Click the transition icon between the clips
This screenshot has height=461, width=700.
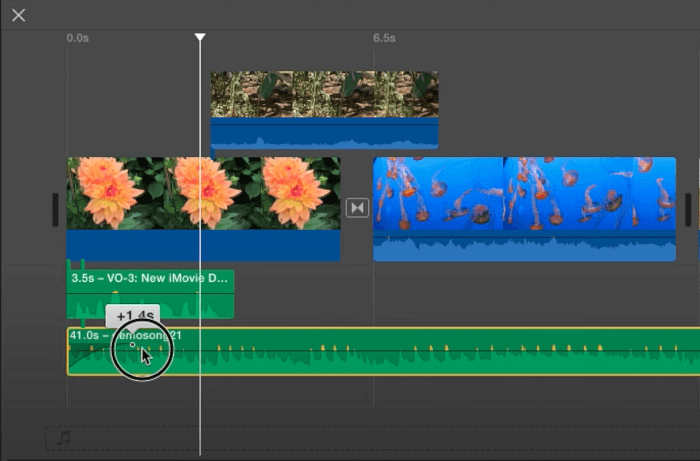click(x=357, y=208)
